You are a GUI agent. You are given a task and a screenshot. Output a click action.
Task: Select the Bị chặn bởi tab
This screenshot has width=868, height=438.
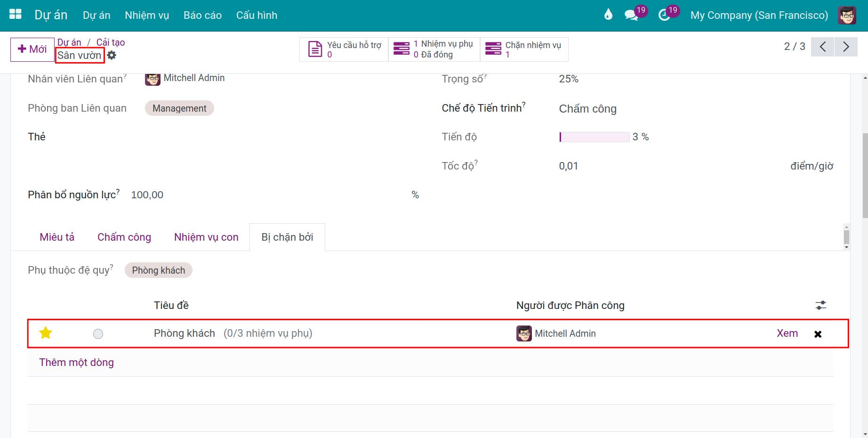coord(287,237)
